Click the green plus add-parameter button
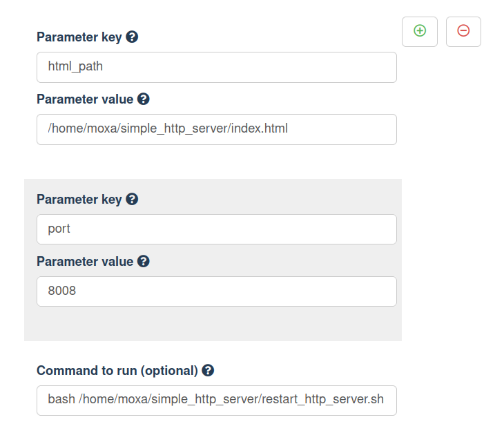This screenshot has height=433, width=504. tap(419, 31)
